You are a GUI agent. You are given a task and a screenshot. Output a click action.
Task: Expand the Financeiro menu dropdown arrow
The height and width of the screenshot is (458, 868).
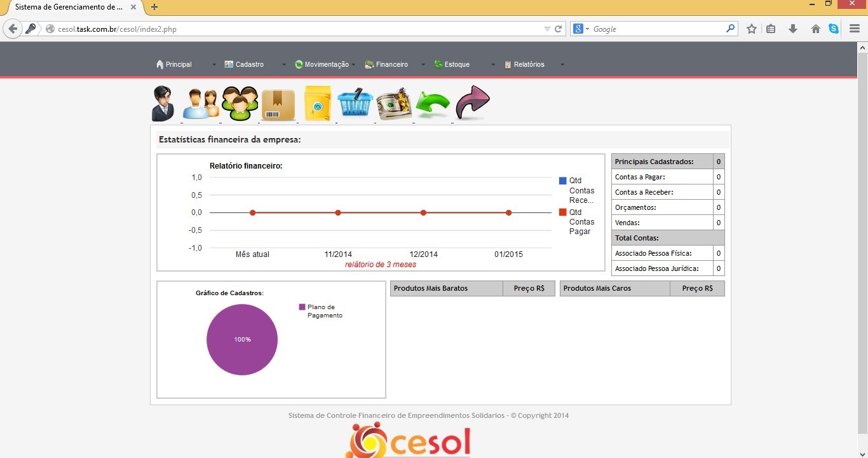(423, 65)
